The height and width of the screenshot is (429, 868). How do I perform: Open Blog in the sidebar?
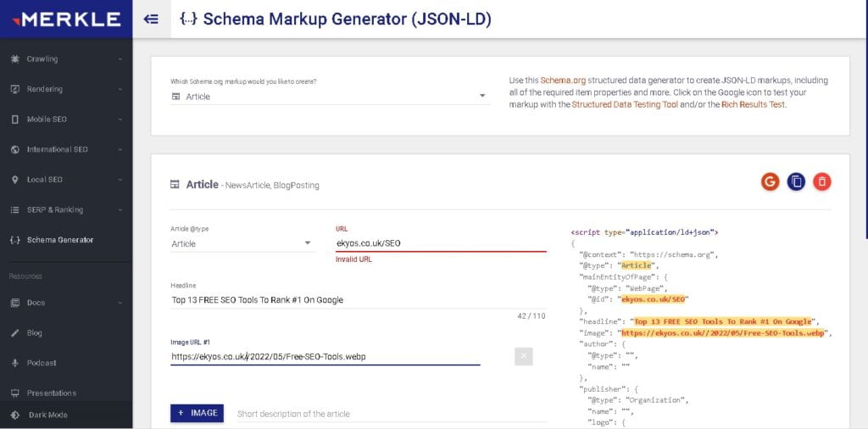point(66,333)
